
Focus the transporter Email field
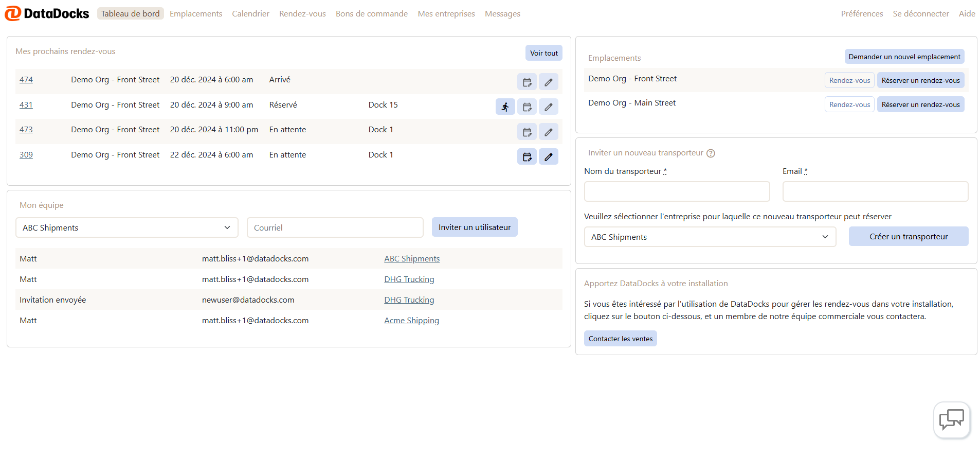(x=876, y=191)
